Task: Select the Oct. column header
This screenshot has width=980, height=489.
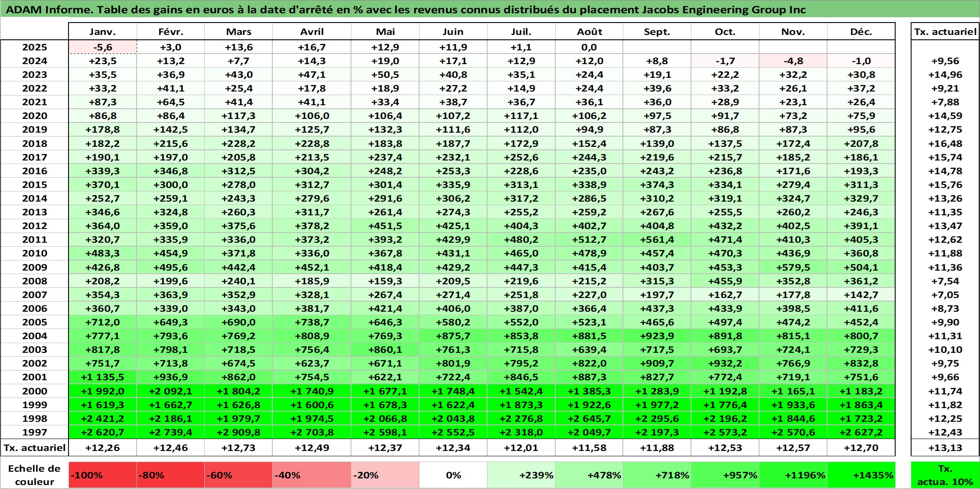Action: [725, 31]
